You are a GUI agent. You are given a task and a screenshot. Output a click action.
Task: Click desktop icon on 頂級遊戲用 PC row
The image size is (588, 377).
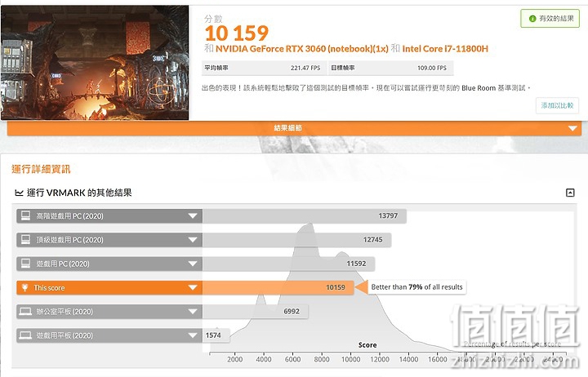[25, 239]
